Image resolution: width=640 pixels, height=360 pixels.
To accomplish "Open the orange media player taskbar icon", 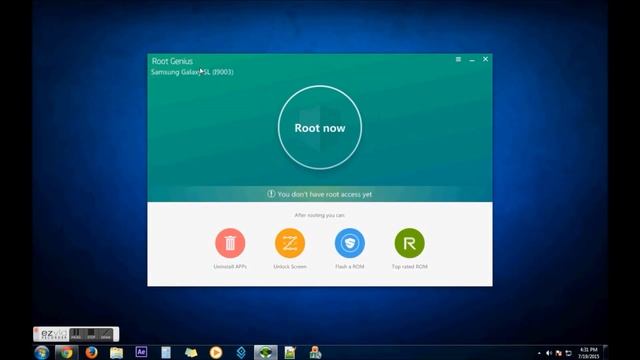I will [216, 352].
